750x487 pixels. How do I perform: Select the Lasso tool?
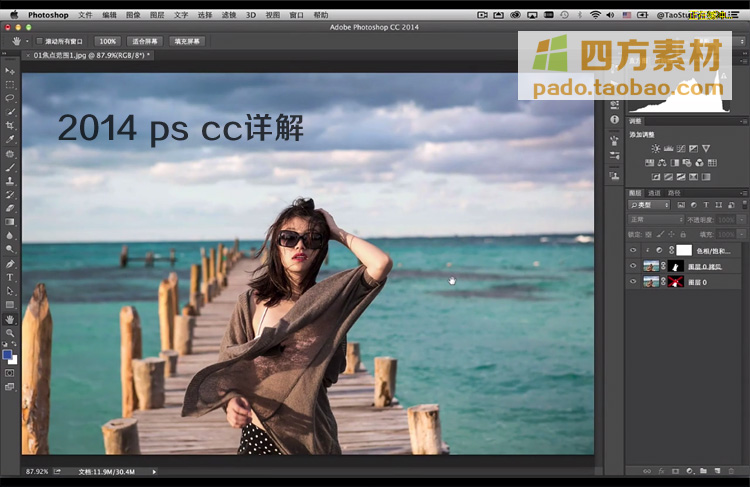coord(10,98)
